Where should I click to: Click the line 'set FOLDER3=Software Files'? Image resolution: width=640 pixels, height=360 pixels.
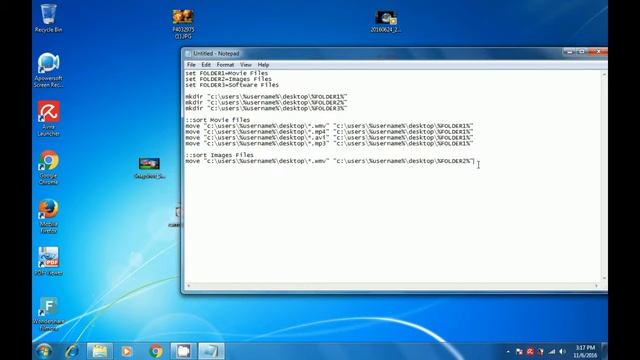(x=232, y=85)
